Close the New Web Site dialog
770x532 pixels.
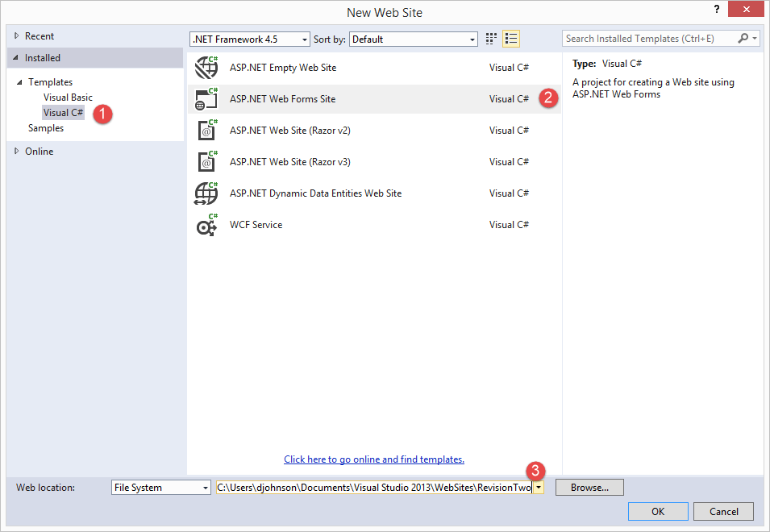coord(746,9)
